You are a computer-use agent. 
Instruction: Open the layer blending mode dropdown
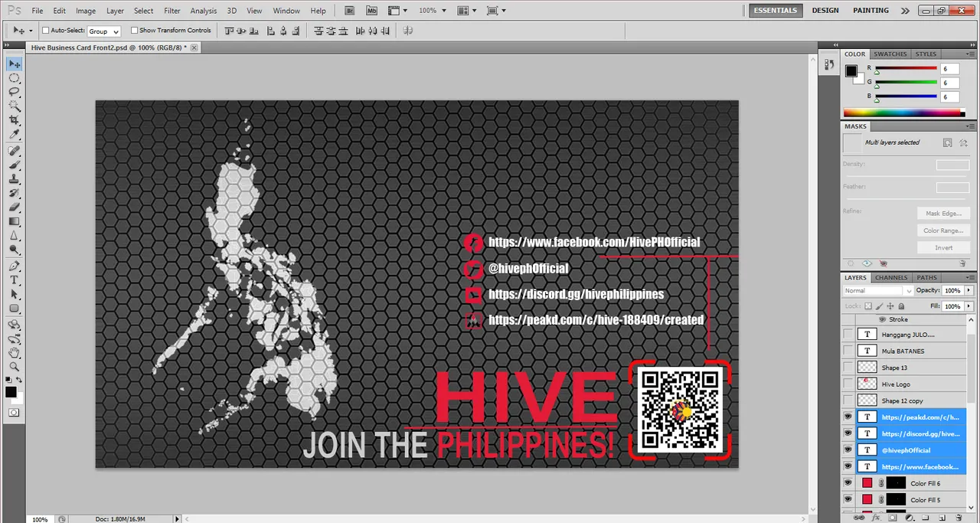pos(878,291)
